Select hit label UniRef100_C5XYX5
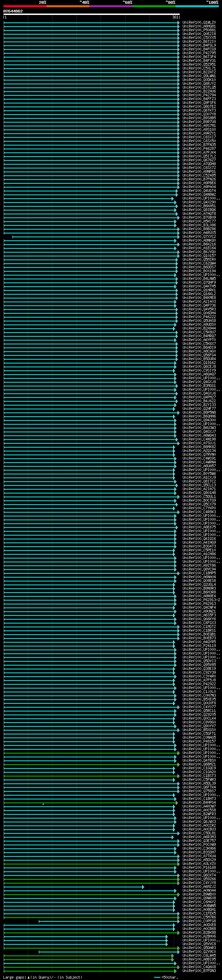 tap(199, 38)
